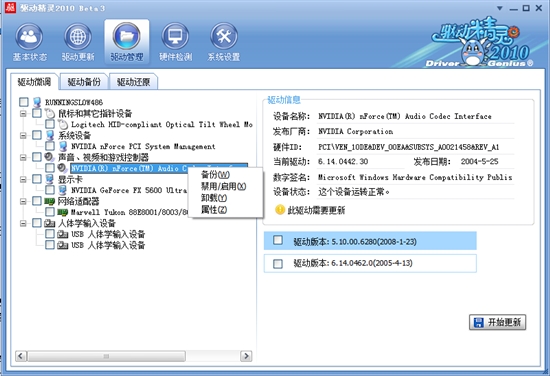550x376 pixels.
Task: Click the 硬件ID PCI\VEN_10DE value text
Action: (x=408, y=147)
